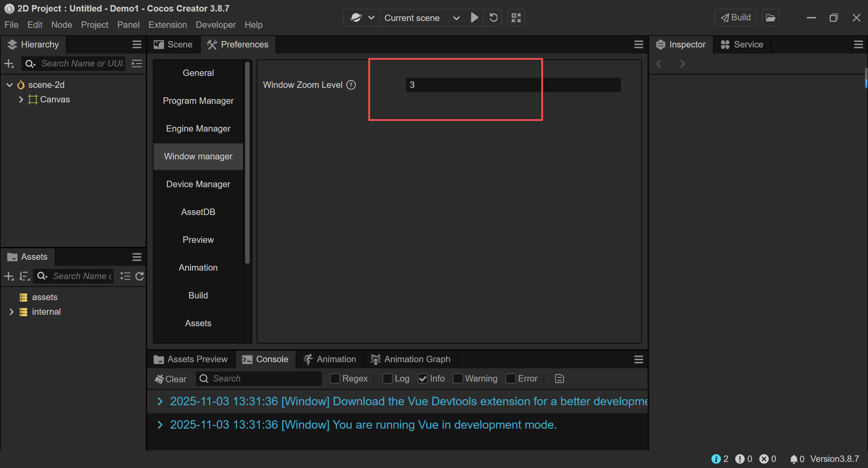Click the refresh icon in Assets panel
This screenshot has height=468, width=868.
point(139,276)
